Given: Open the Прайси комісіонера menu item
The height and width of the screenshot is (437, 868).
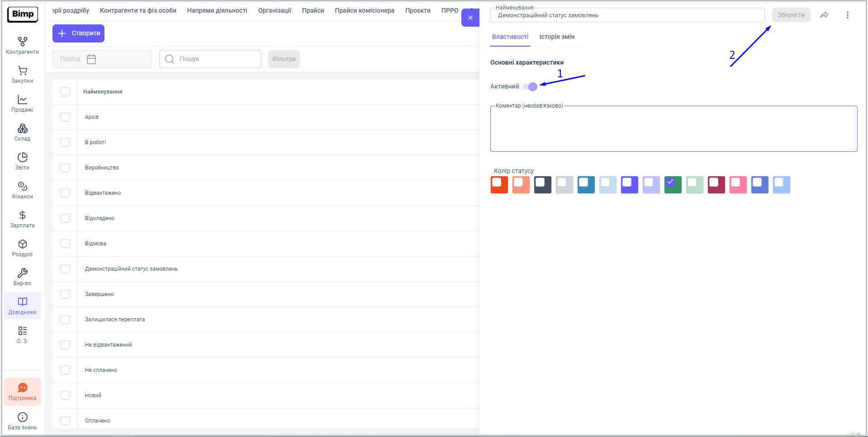Looking at the screenshot, I should click(x=364, y=10).
